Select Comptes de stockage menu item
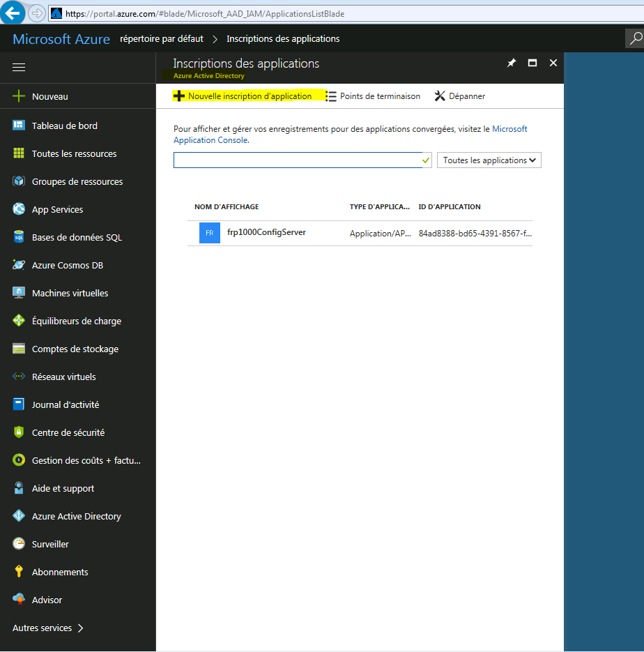644x652 pixels. pos(75,349)
